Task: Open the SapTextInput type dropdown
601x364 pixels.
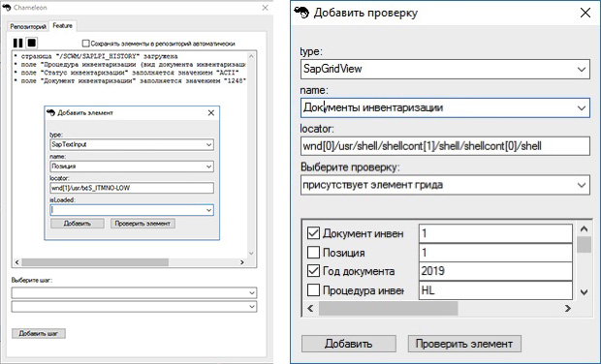Action: pyautogui.click(x=208, y=144)
